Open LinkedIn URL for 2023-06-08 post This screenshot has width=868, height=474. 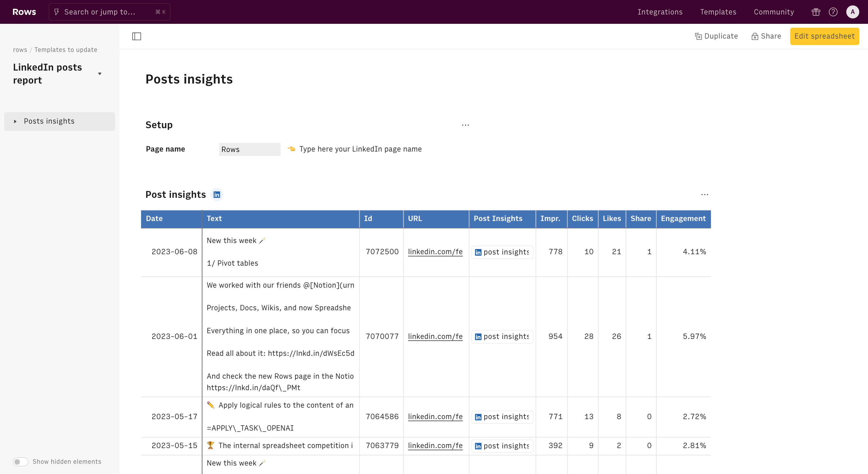(435, 252)
